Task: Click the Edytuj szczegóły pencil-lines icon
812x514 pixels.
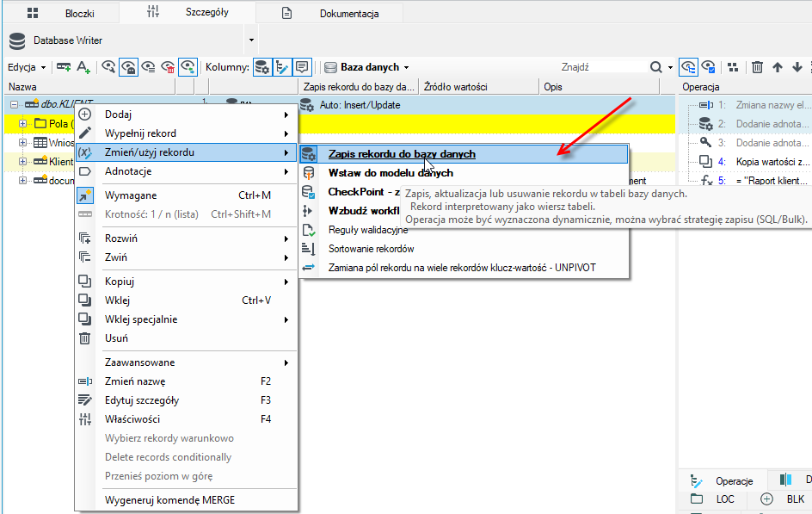Action: tap(85, 400)
